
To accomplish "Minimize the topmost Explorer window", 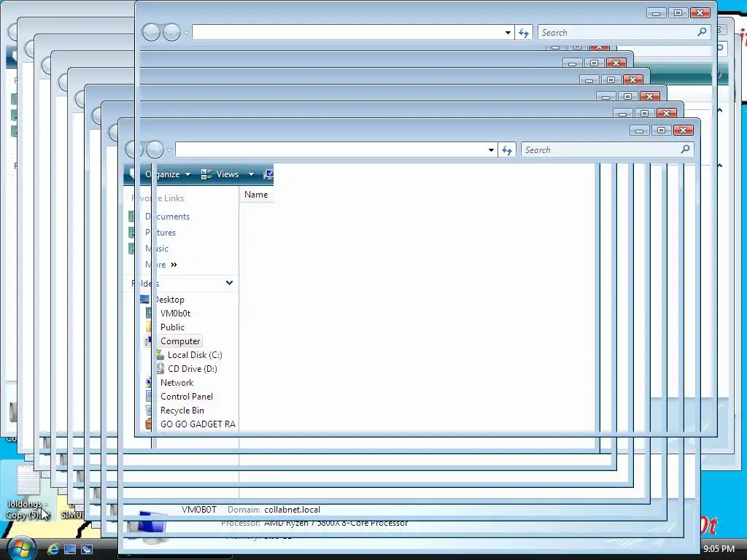I will click(x=657, y=12).
